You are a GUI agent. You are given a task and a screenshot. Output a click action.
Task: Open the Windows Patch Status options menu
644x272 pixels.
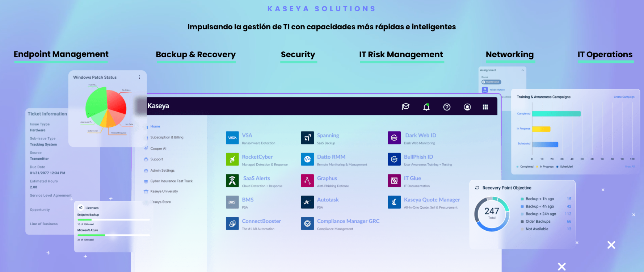(x=139, y=77)
